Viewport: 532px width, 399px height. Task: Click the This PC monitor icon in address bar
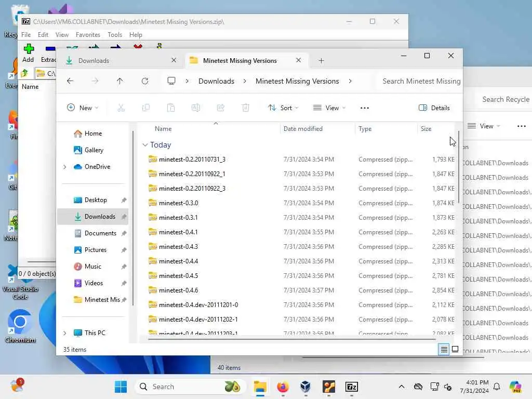click(x=171, y=81)
